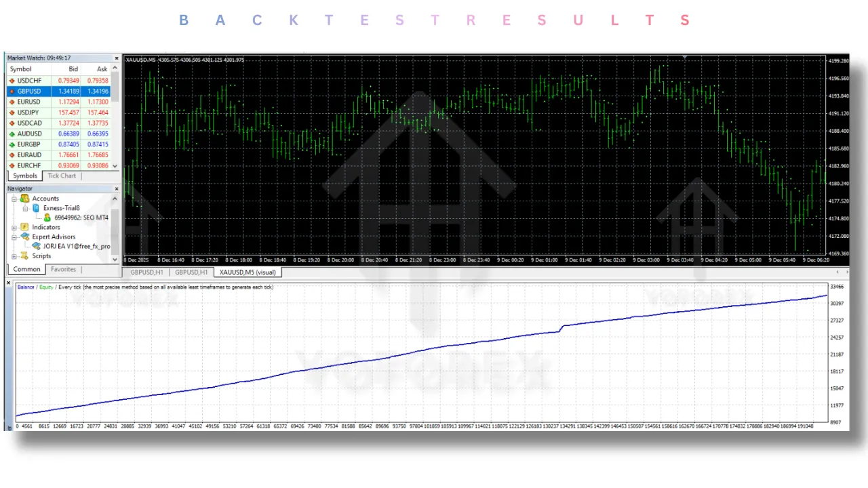Screen dimensions: 868x488
Task: Click the USDCAD direction arrow icon
Action: (x=12, y=123)
